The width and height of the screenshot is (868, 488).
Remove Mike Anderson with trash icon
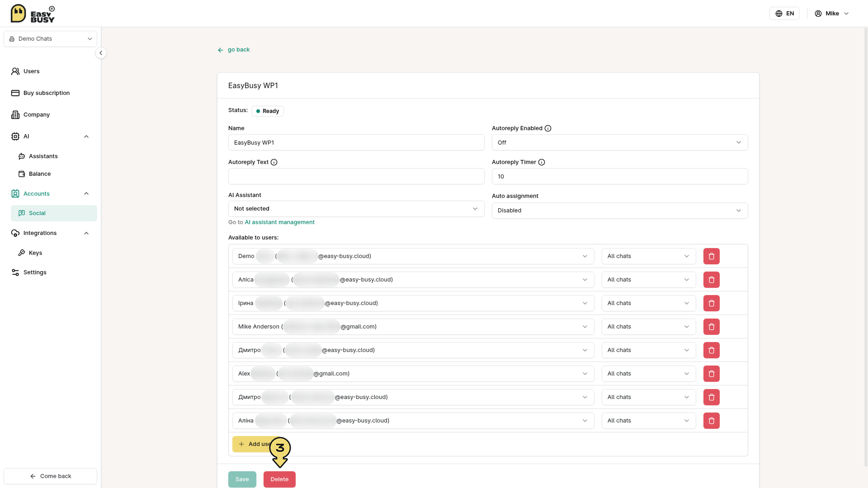(711, 327)
